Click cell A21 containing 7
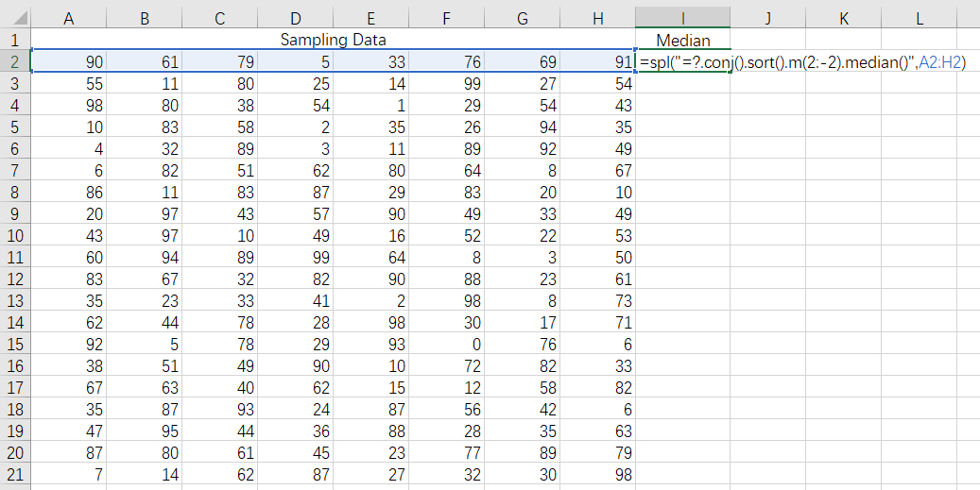The image size is (980, 490). click(69, 474)
